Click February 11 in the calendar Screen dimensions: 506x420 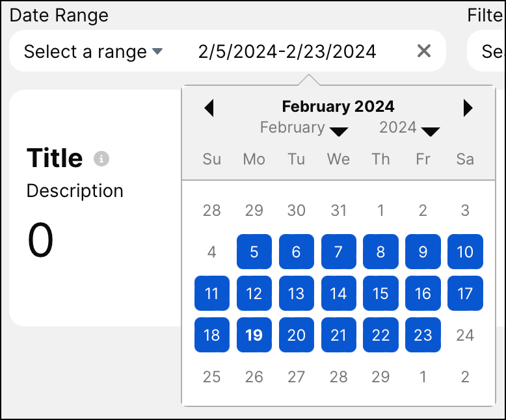tap(212, 293)
